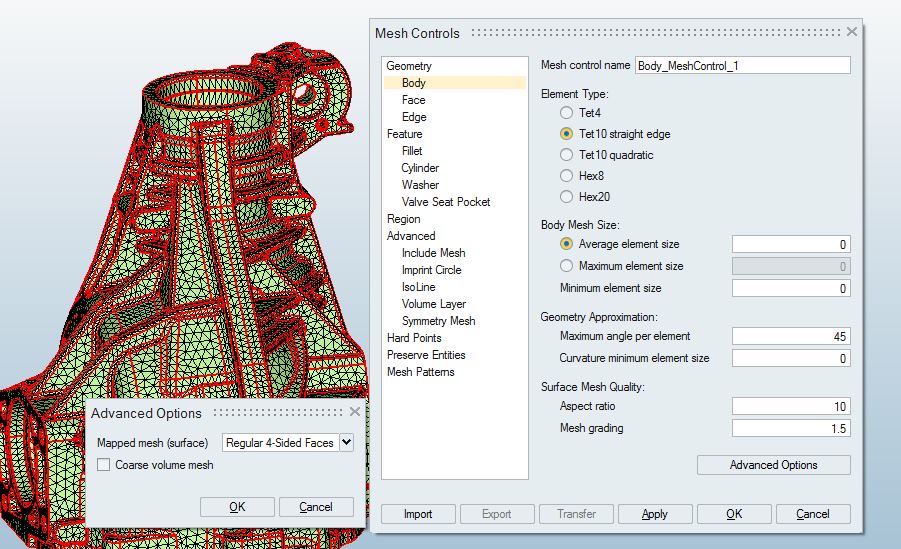Select IsoLine under Advanced
The image size is (901, 549).
pos(418,287)
